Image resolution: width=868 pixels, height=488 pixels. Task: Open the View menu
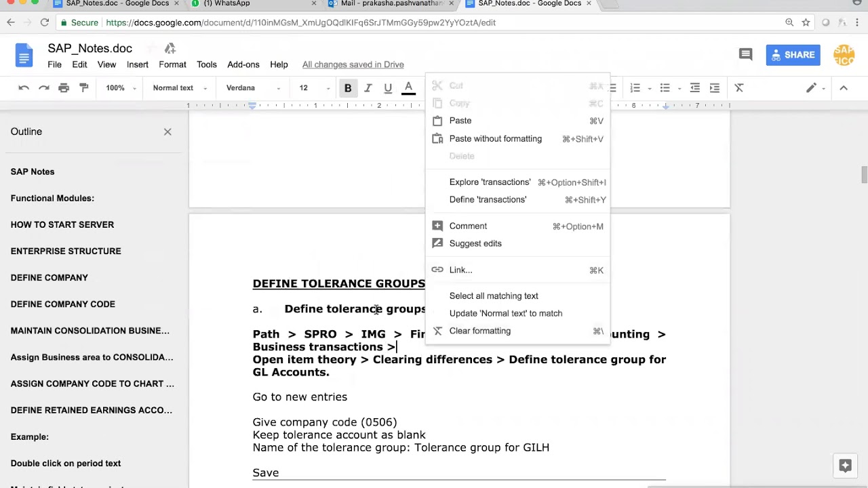point(106,64)
